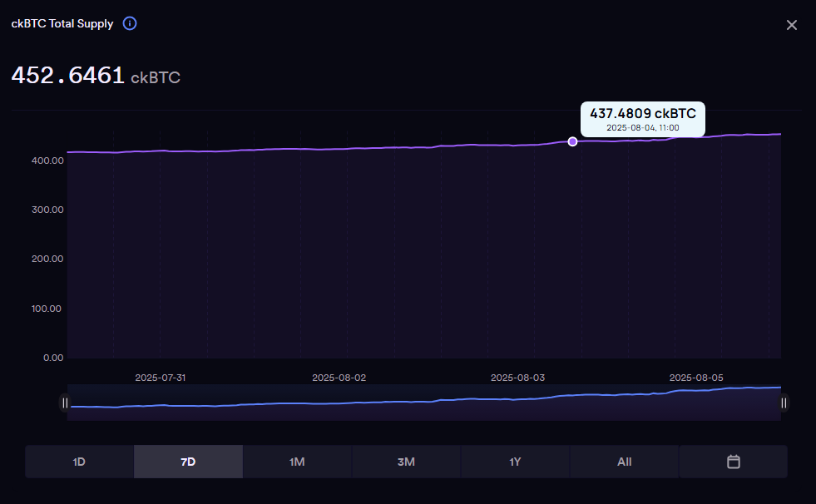Switch chart to 3M range

coord(406,462)
